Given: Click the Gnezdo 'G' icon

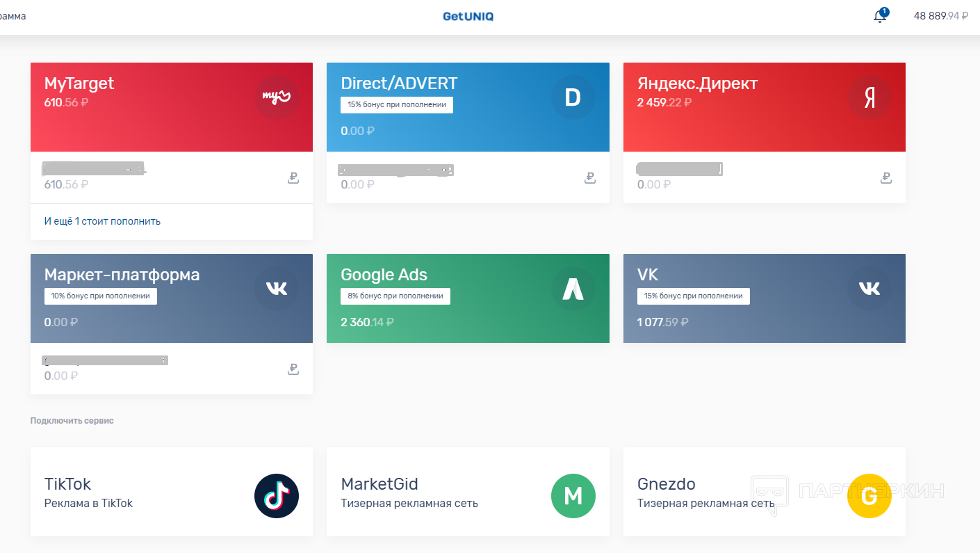Looking at the screenshot, I should click(869, 496).
